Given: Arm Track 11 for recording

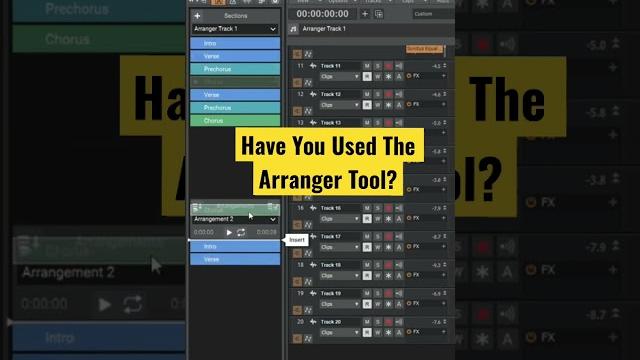Looking at the screenshot, I should pos(388,66).
